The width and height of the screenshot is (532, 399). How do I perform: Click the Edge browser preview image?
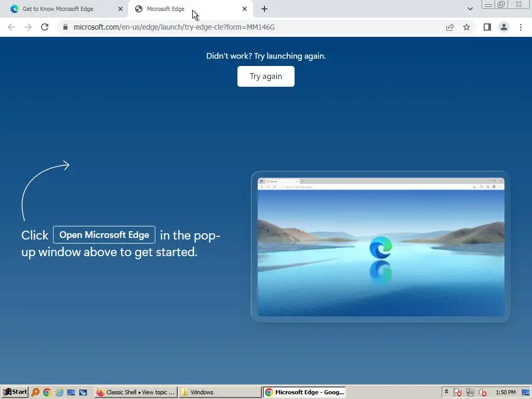coord(381,247)
